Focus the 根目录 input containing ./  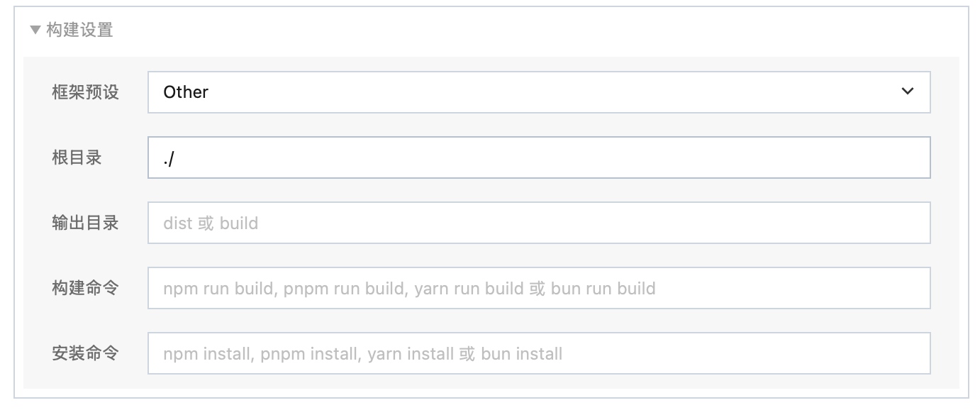click(x=539, y=157)
